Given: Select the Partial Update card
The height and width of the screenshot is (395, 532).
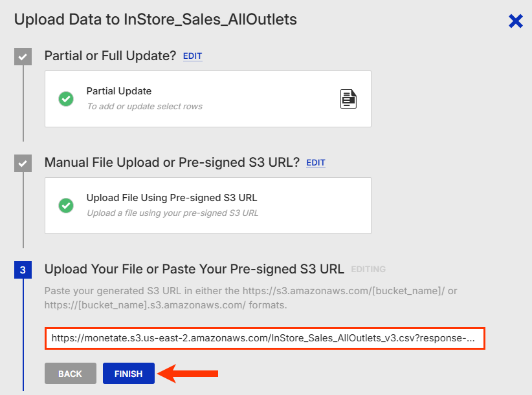Looking at the screenshot, I should coord(207,99).
